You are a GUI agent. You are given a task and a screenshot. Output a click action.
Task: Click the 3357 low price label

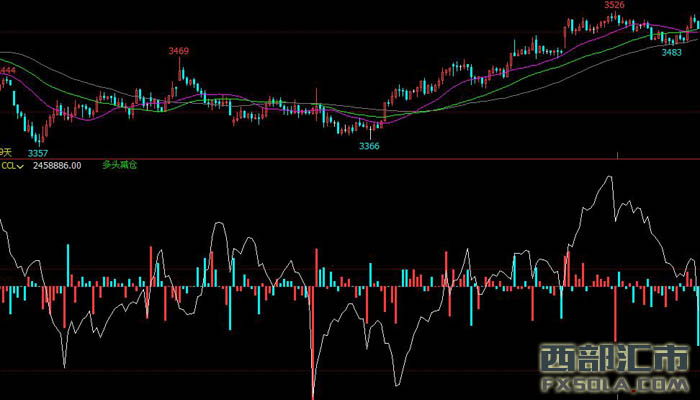tap(37, 153)
